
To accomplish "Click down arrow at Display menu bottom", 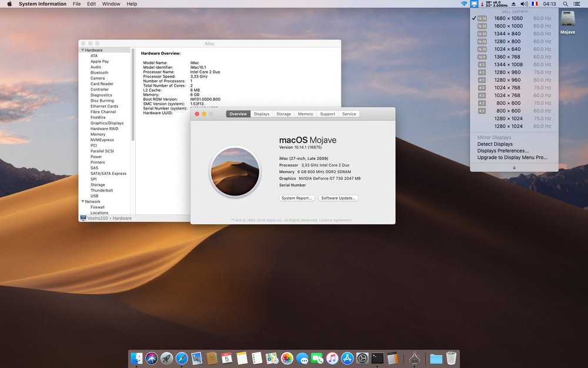I will coord(514,167).
